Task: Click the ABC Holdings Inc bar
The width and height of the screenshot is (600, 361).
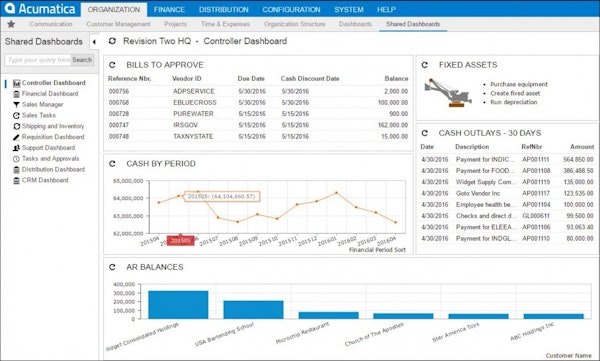Action: click(x=553, y=316)
